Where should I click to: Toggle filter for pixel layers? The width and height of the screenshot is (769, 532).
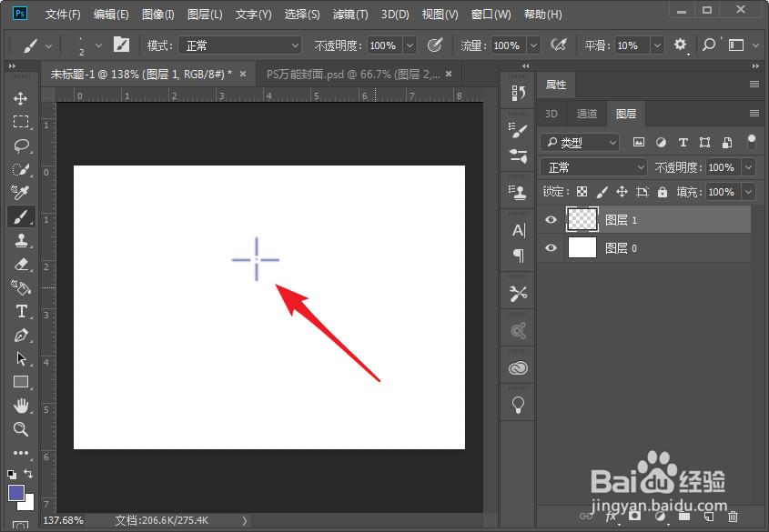[x=639, y=143]
